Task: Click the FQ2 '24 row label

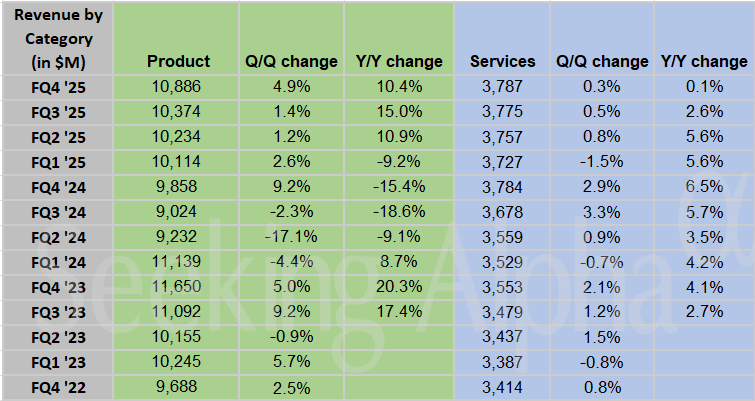Action: [56, 237]
